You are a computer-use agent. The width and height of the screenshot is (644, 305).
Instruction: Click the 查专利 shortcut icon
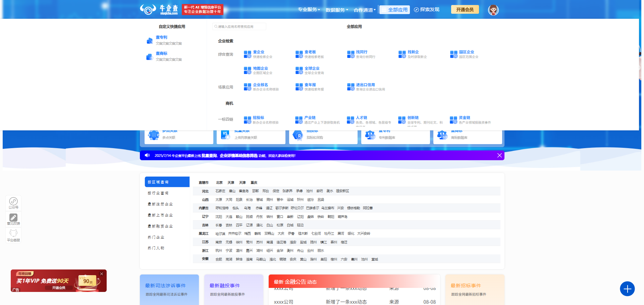point(150,41)
